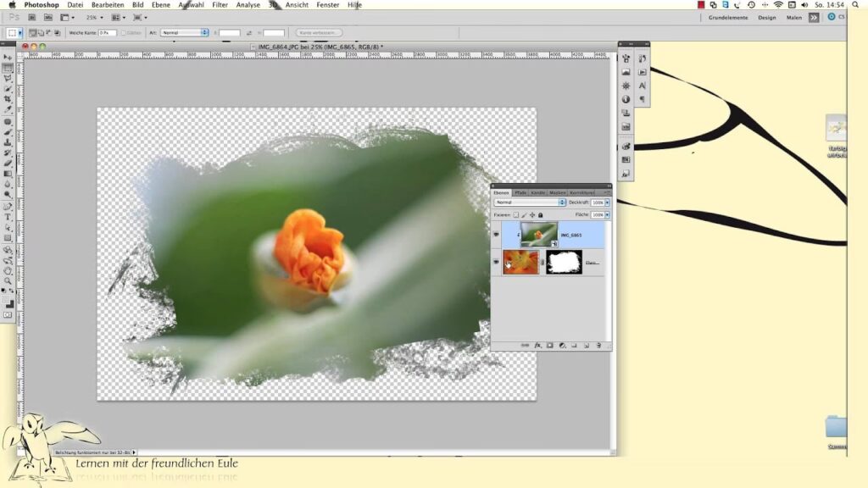The image size is (868, 488).
Task: Select the Move tool in the toolbox
Action: tap(8, 58)
